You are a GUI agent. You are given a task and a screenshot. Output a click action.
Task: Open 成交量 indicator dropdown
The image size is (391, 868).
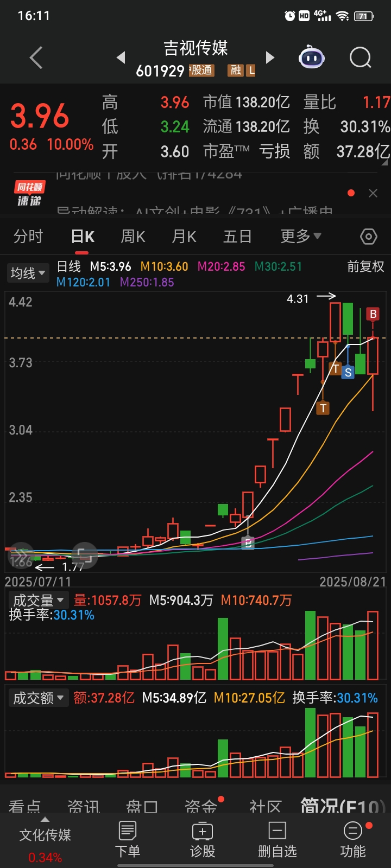click(x=38, y=600)
